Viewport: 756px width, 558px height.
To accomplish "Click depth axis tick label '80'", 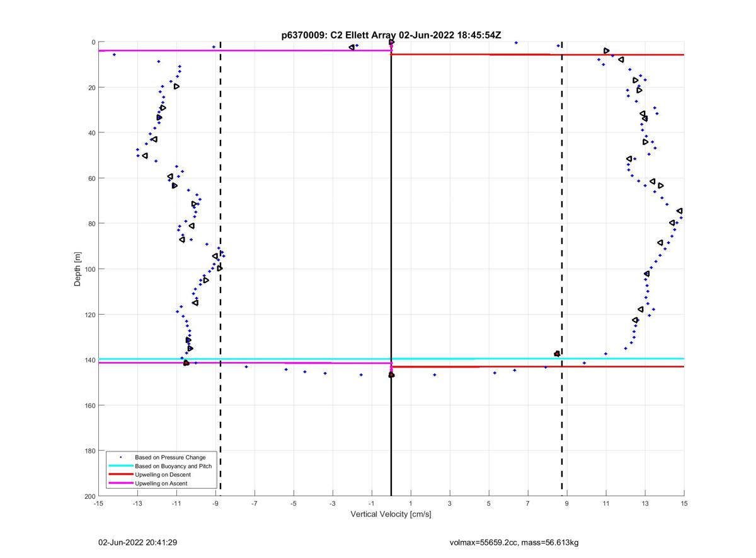I will [91, 224].
